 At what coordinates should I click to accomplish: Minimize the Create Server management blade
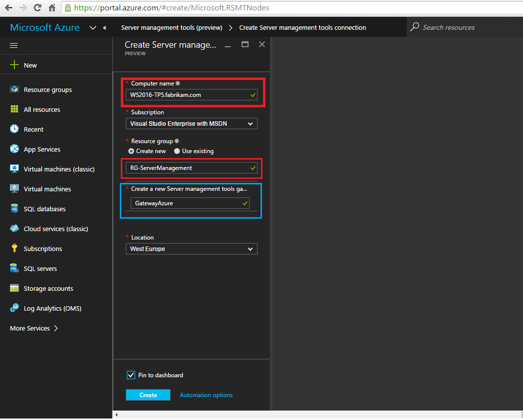pos(228,46)
